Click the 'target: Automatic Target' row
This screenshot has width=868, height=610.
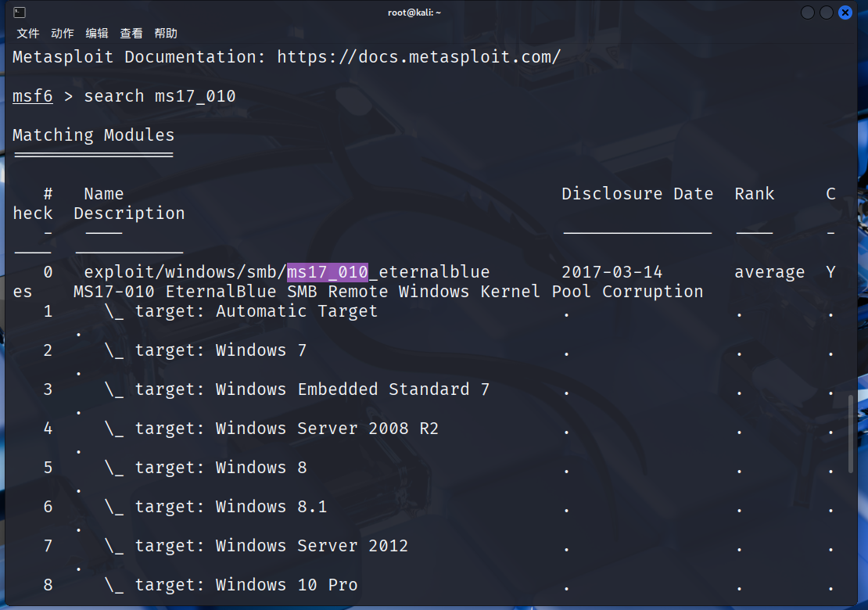tap(256, 311)
